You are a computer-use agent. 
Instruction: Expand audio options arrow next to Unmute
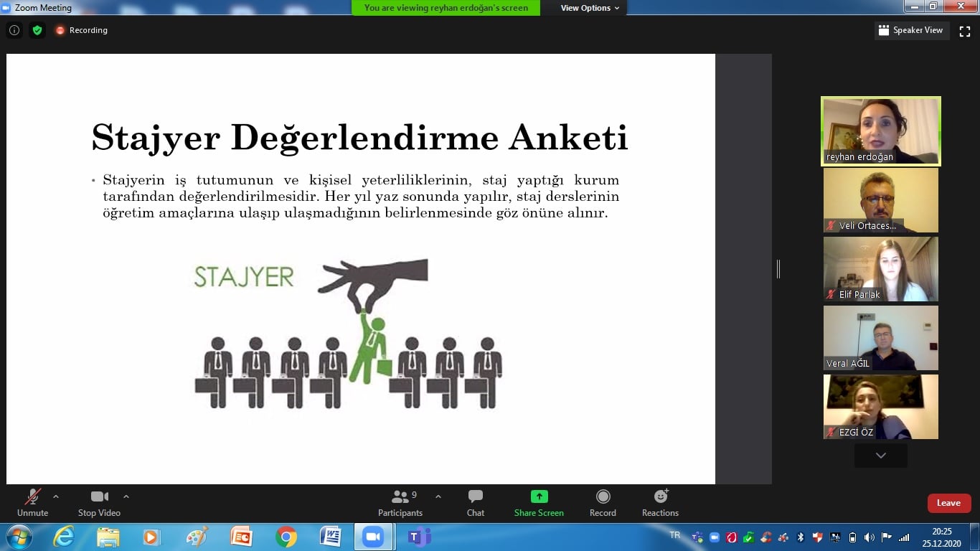tap(56, 496)
